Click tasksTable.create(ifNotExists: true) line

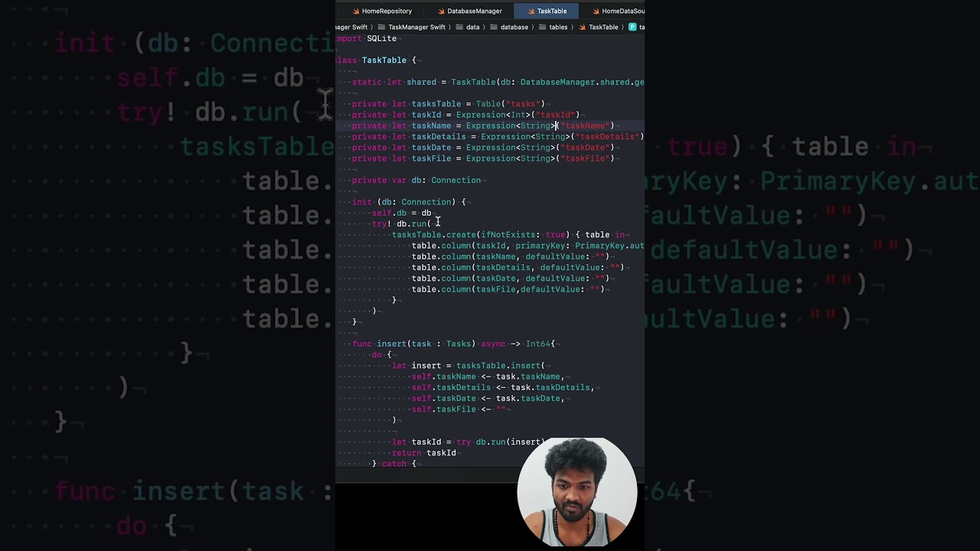[x=510, y=235]
